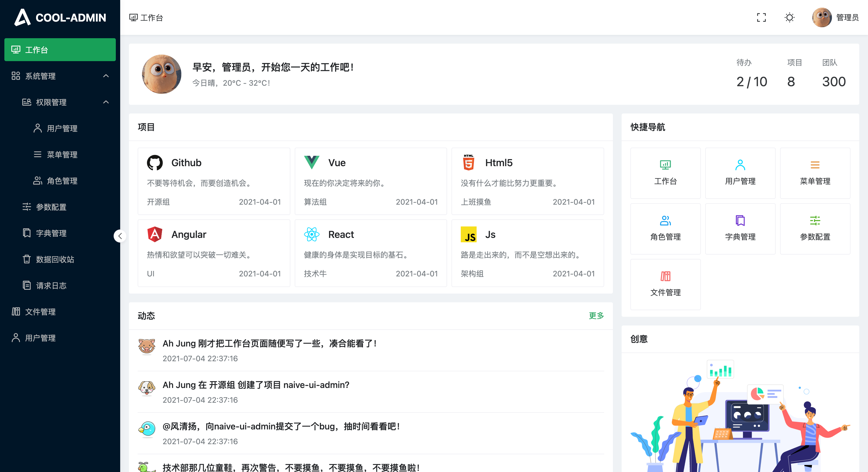Click the 更多 link in 动态 section

(x=596, y=316)
